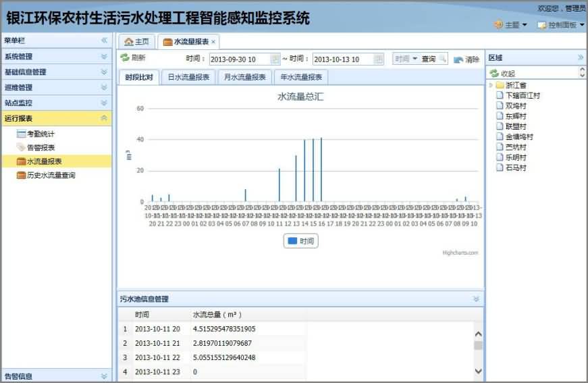Switch to the 主页 home tab
Screen dimensions: 588x383
(x=136, y=42)
